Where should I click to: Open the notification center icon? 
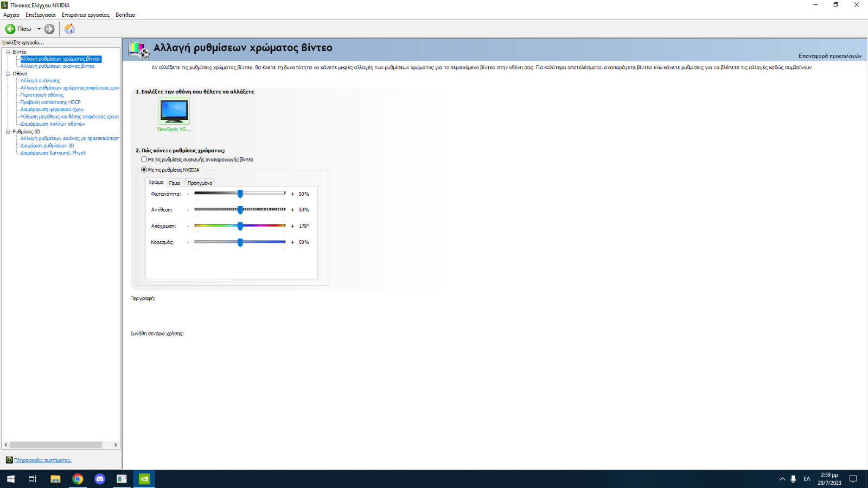tap(853, 479)
